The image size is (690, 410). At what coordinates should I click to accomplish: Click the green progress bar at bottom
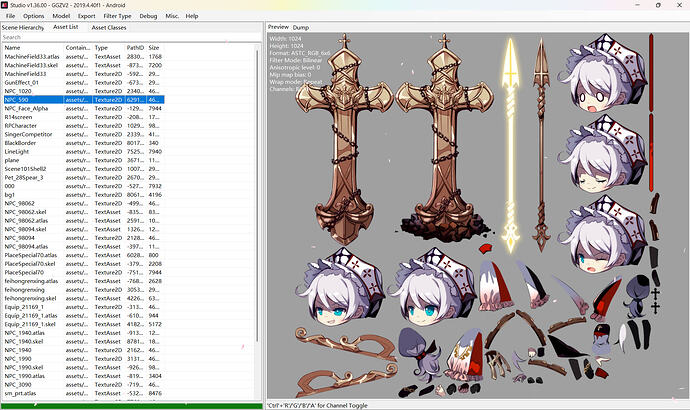coord(132,406)
